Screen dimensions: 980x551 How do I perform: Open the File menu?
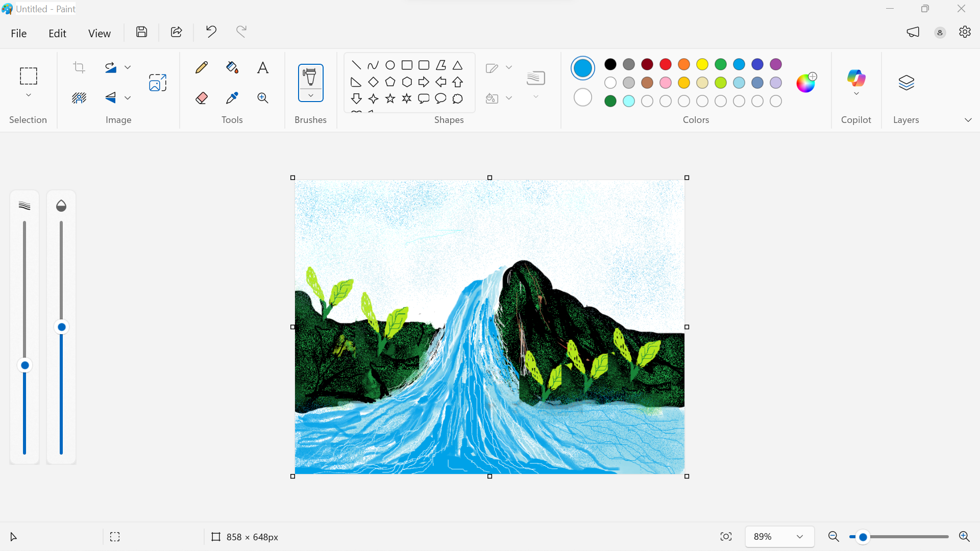pyautogui.click(x=19, y=33)
